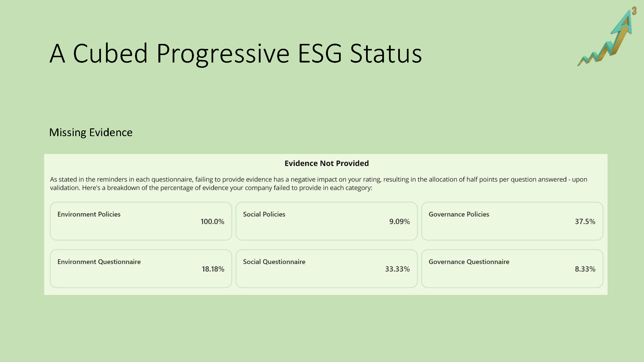Viewport: 644px width, 362px height.
Task: Select the Environment Questionnaire card
Action: [x=141, y=269]
